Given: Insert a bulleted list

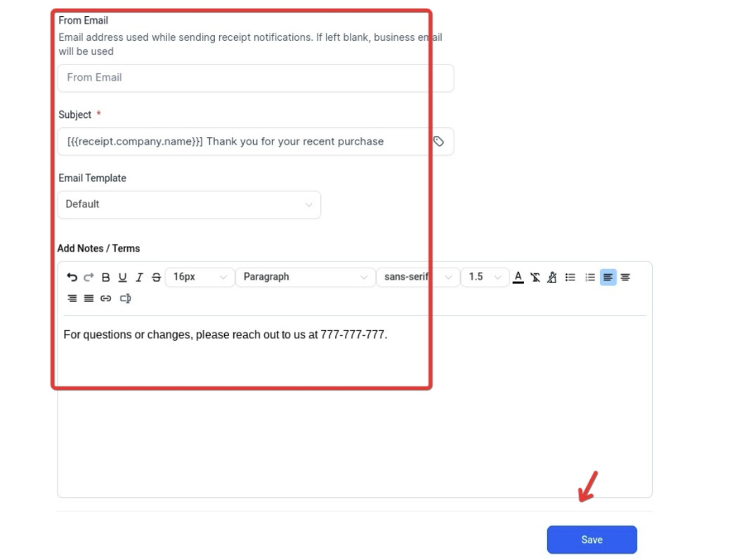Looking at the screenshot, I should coord(570,277).
